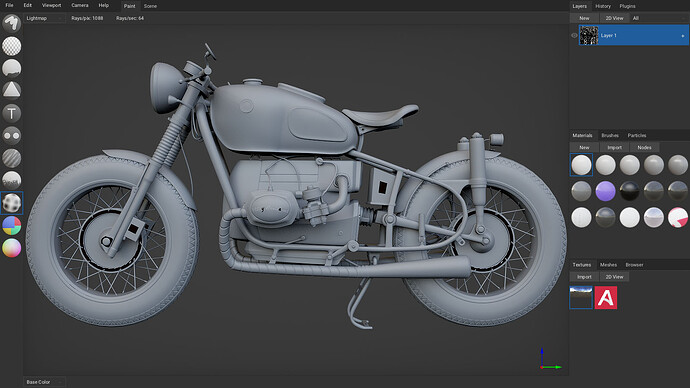Switch to the Brushes tab

(x=610, y=135)
